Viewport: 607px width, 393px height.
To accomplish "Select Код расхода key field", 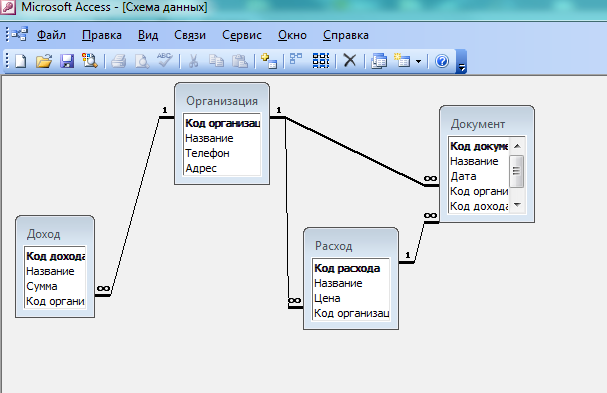I will 351,268.
